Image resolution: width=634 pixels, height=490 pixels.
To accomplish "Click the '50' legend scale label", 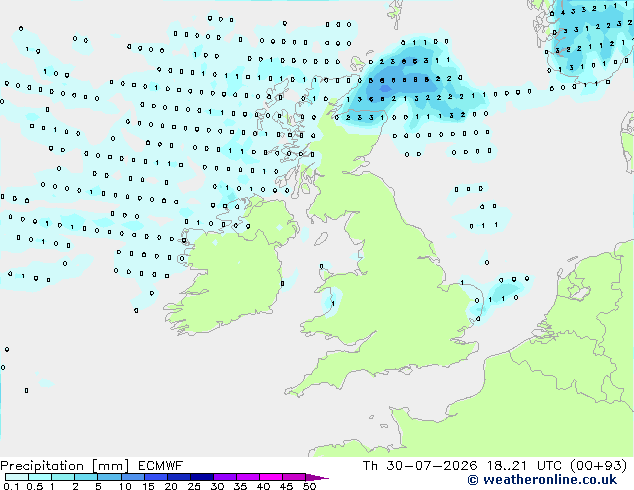I will [310, 486].
